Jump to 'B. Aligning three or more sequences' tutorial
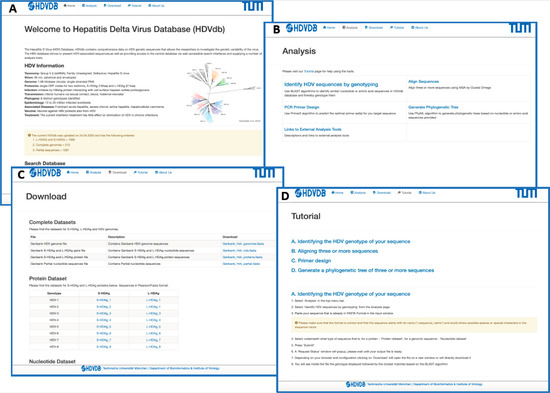Screen dimensions: 550x393 [x=334, y=251]
